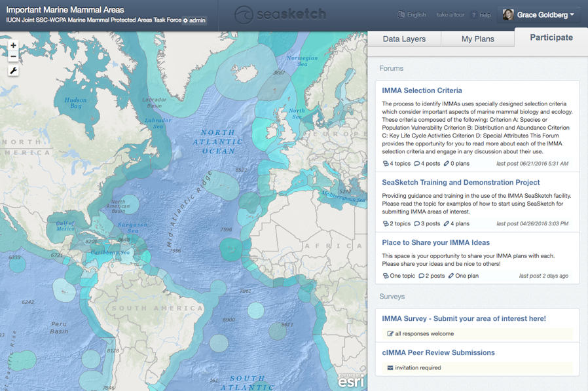Viewport: 588px width, 391px height.
Task: Open cIMMA Peer Review Submissions survey
Action: coord(438,353)
